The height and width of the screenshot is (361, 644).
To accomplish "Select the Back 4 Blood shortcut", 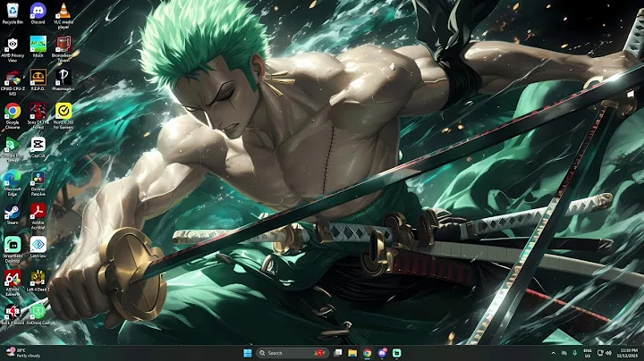I will click(13, 315).
